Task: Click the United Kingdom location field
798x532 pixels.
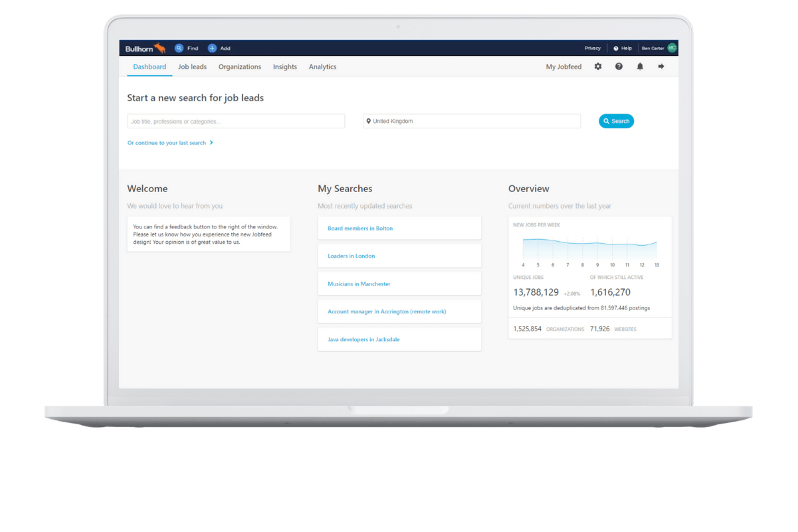Action: tap(472, 122)
